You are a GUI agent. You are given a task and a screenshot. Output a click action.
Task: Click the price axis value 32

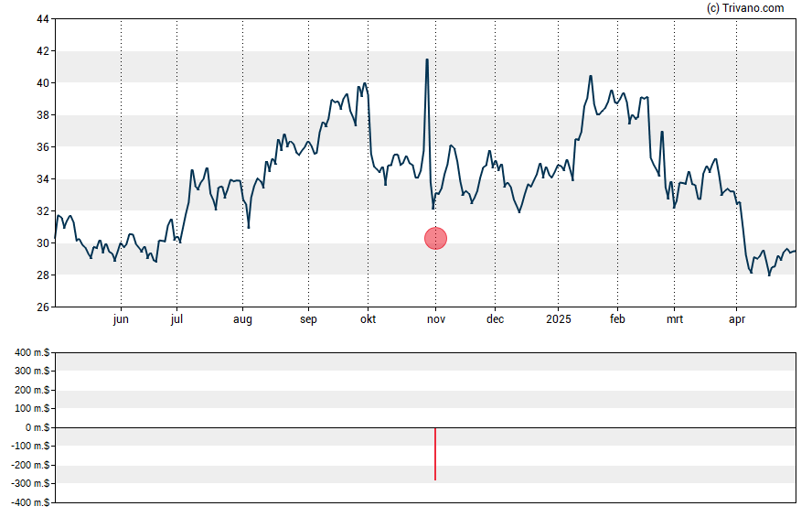[x=43, y=210]
